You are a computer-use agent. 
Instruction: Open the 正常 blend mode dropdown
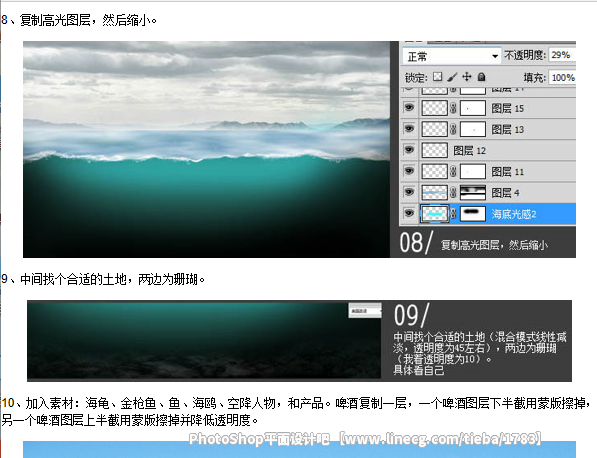[452, 56]
